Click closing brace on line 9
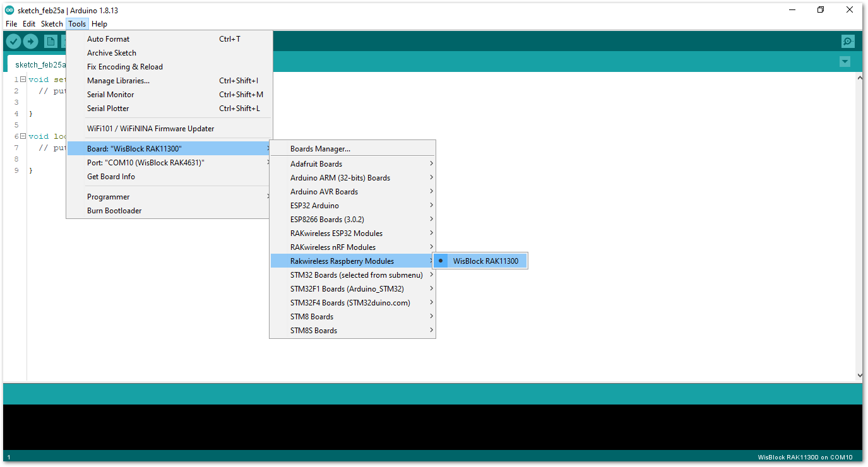 coord(30,170)
